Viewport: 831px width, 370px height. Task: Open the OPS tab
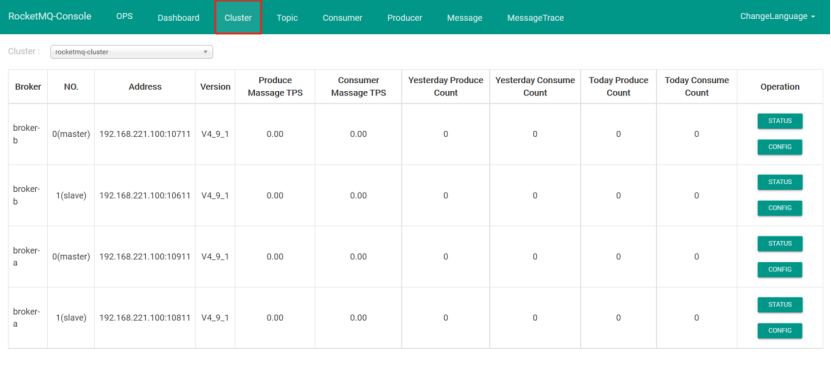[x=124, y=16]
